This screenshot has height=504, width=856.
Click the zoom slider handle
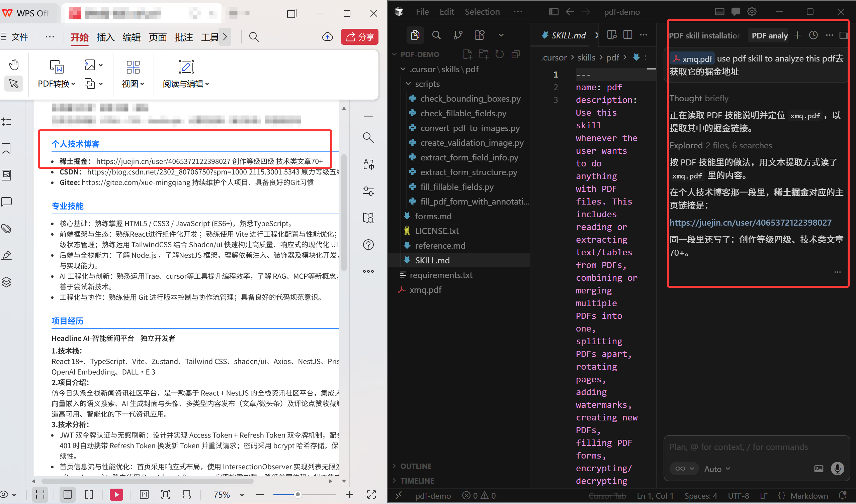(297, 495)
